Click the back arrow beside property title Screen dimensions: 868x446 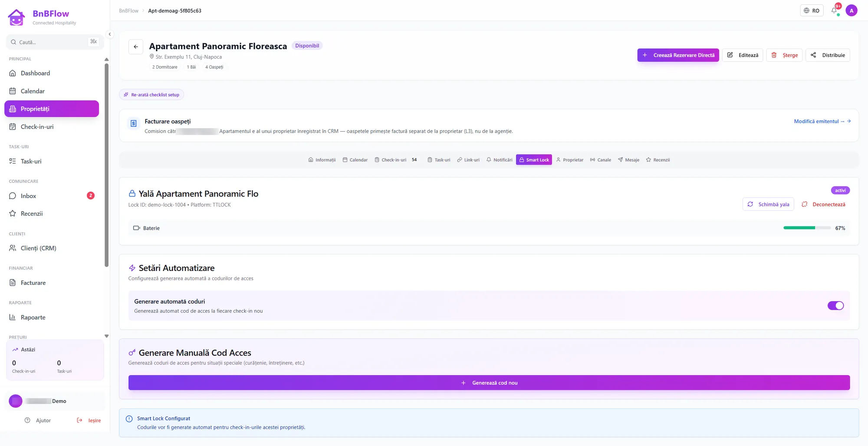click(x=136, y=47)
